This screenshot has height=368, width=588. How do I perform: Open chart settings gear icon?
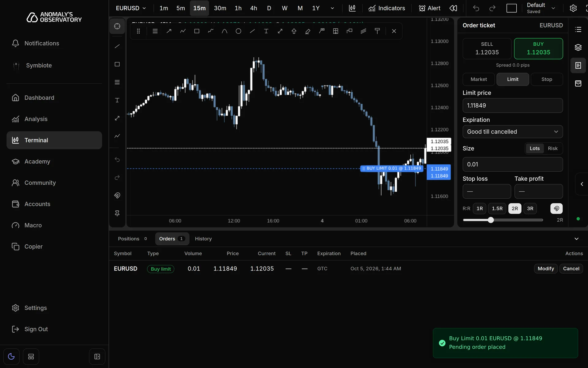[x=573, y=8]
